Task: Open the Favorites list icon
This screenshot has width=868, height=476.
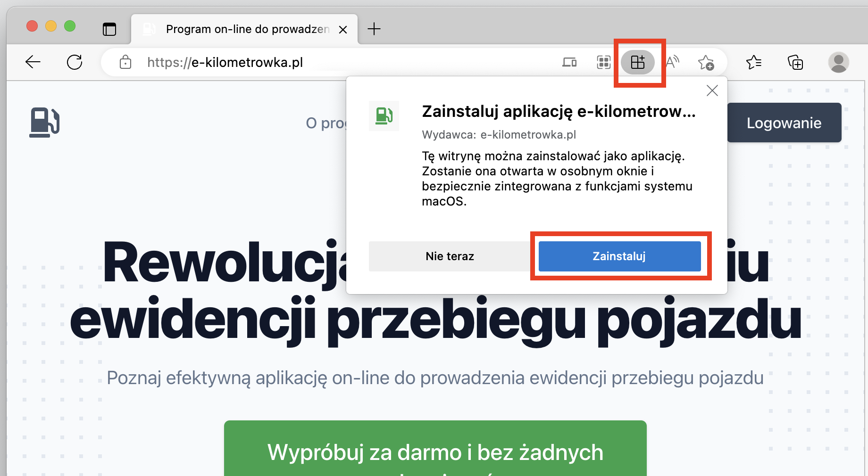Action: click(754, 62)
